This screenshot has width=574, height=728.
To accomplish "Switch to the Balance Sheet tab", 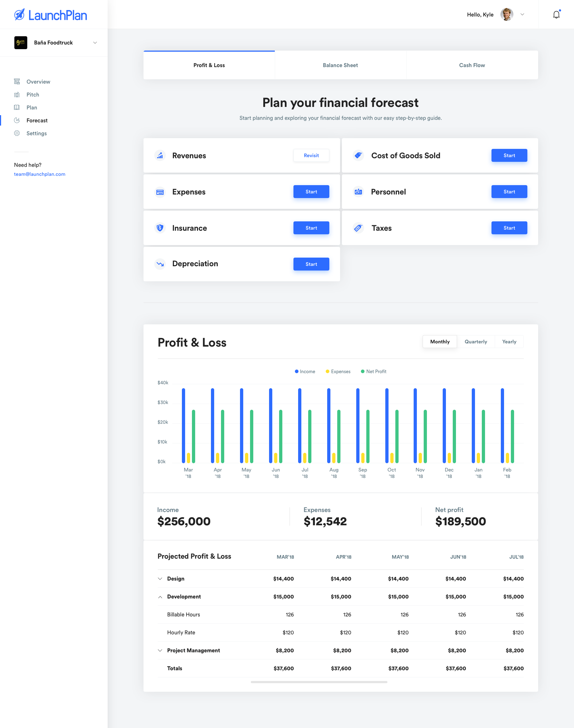I will click(340, 65).
